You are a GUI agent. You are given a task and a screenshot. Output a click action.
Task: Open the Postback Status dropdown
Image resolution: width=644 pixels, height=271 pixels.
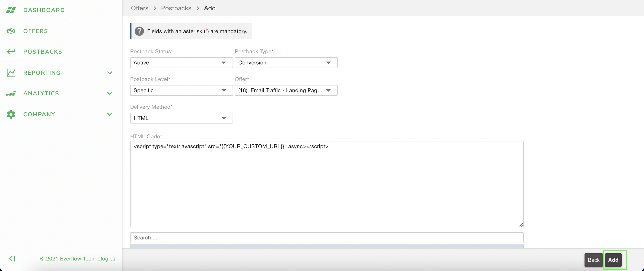click(x=181, y=63)
